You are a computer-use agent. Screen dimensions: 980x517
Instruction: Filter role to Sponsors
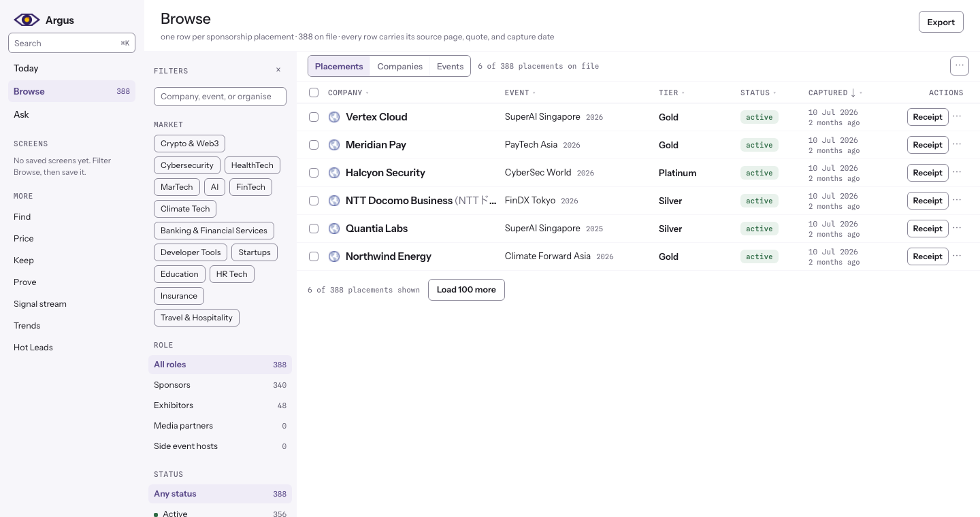click(220, 385)
